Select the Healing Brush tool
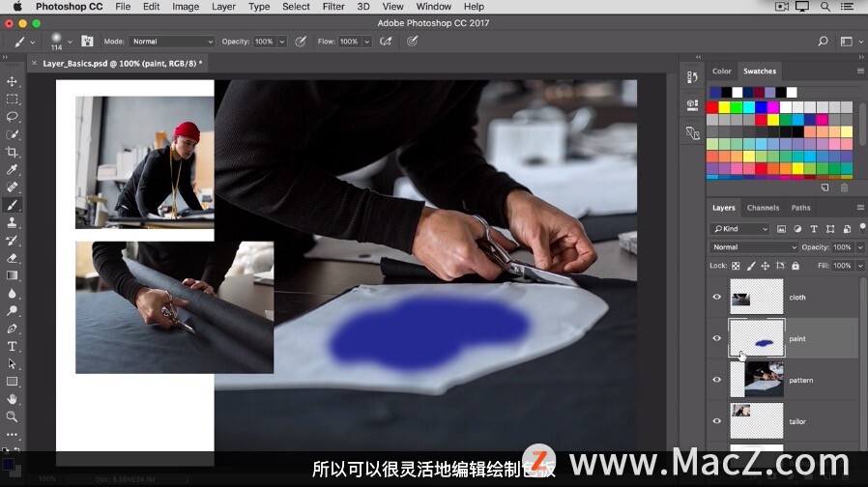 click(12, 187)
